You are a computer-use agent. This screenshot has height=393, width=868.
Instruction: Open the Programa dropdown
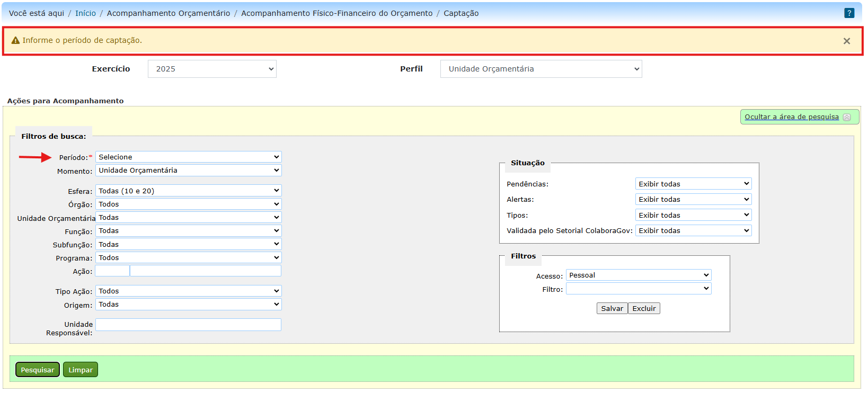pos(188,258)
